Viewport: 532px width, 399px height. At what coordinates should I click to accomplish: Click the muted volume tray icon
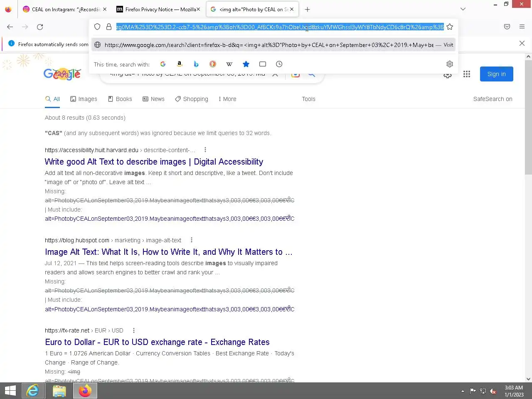pos(493,391)
